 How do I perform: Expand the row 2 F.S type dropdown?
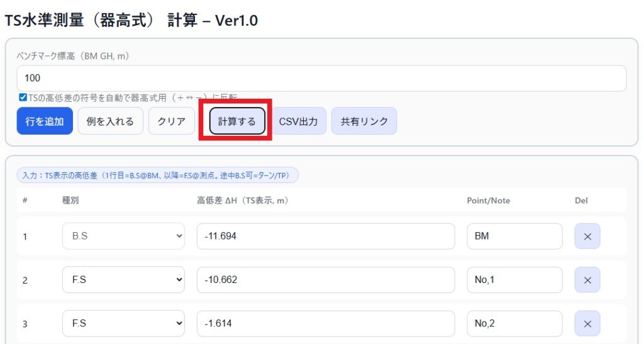(123, 280)
